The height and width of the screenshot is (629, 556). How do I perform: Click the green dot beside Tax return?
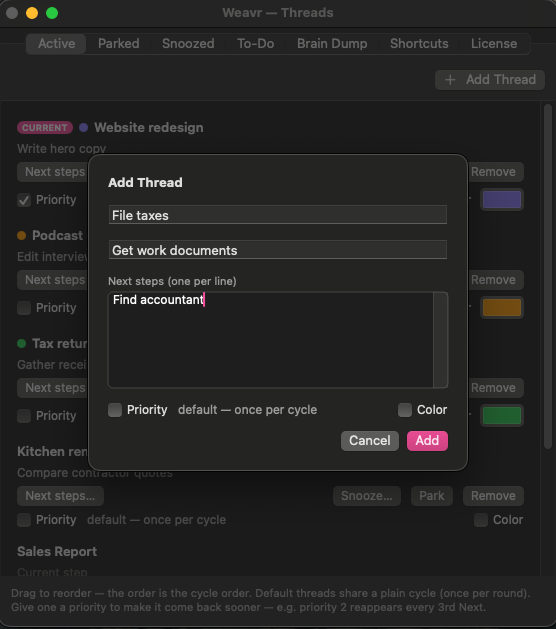point(22,343)
